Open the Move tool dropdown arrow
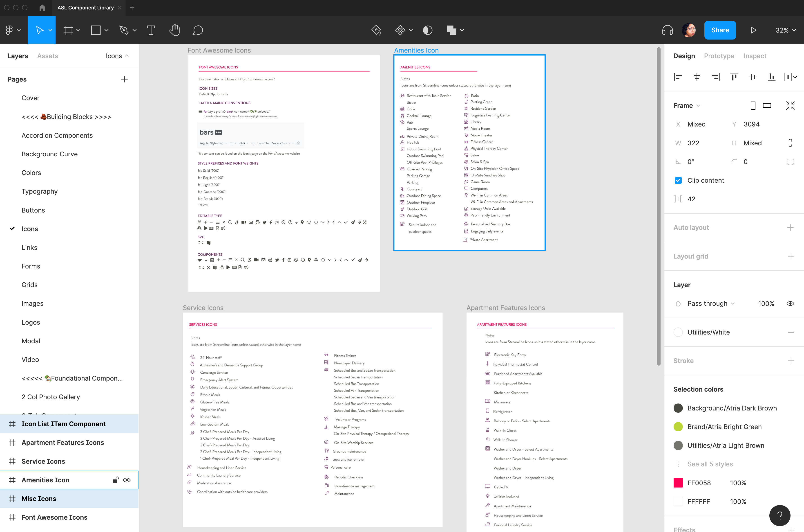804x532 pixels. point(50,30)
